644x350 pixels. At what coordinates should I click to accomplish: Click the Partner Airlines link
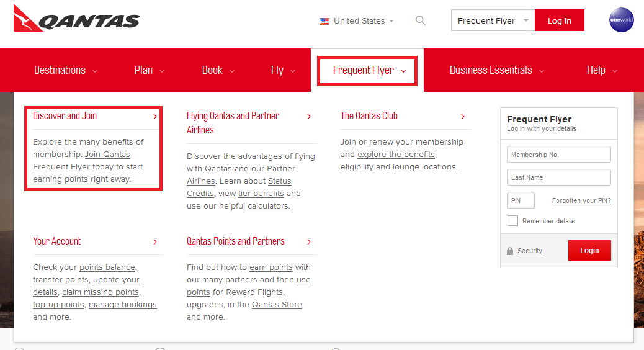[241, 175]
